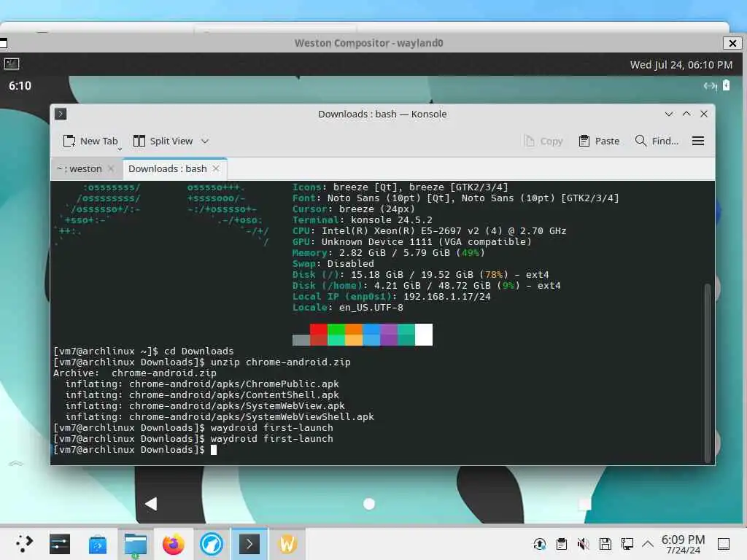Click the Android status bar clock 6:10
This screenshot has width=747, height=560.
point(20,86)
